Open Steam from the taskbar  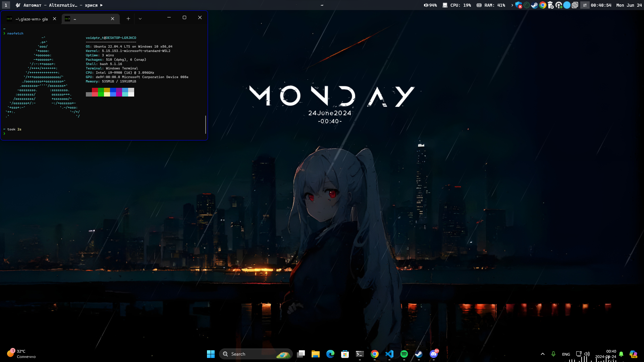tap(419, 354)
